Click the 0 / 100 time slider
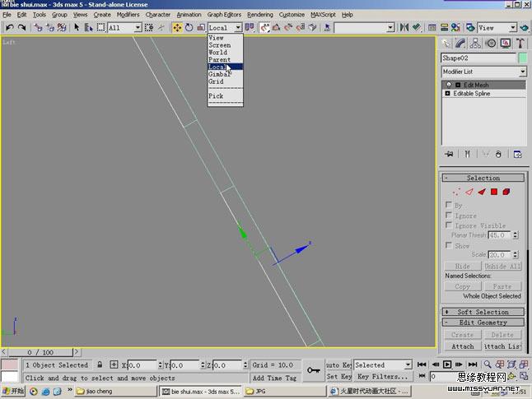The image size is (532, 399). [40, 352]
